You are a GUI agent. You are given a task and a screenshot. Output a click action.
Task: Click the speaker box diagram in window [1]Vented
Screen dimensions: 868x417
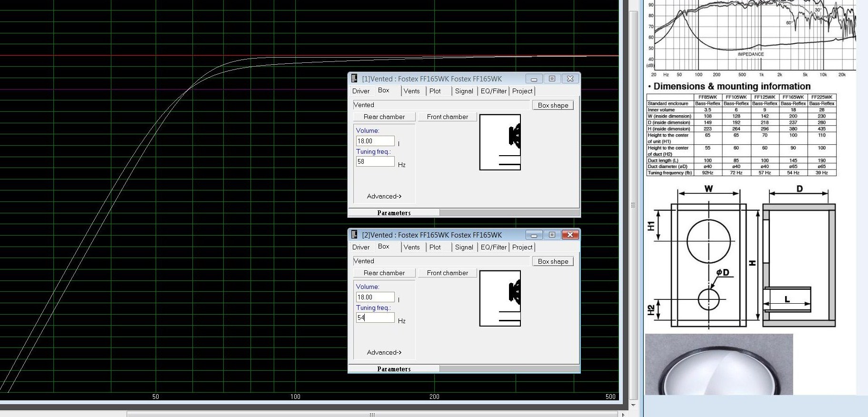(x=500, y=142)
